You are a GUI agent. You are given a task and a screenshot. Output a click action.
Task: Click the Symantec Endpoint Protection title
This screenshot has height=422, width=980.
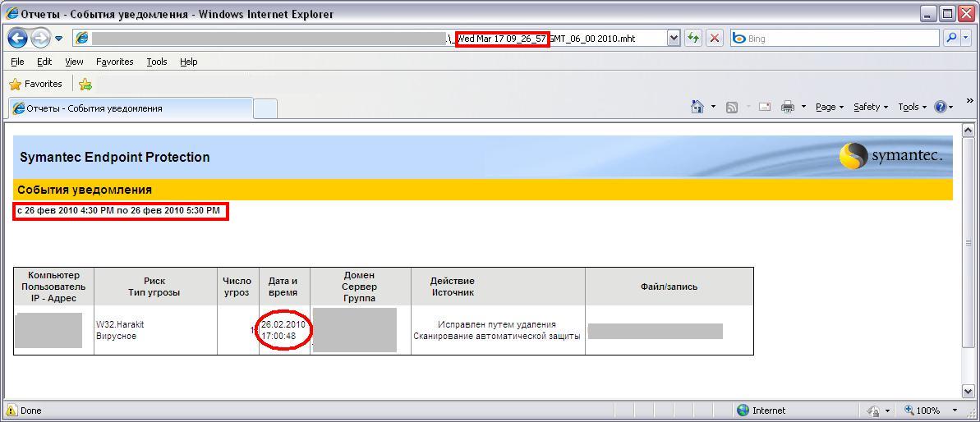pos(115,158)
